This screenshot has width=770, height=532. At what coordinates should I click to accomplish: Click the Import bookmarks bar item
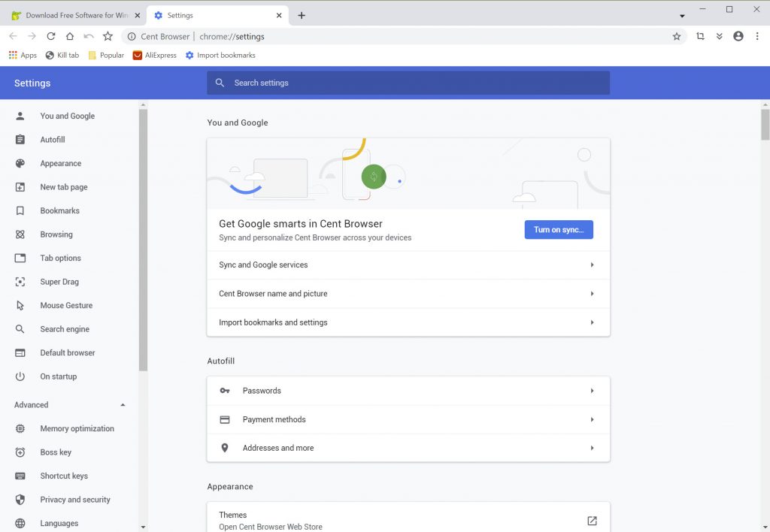point(220,55)
